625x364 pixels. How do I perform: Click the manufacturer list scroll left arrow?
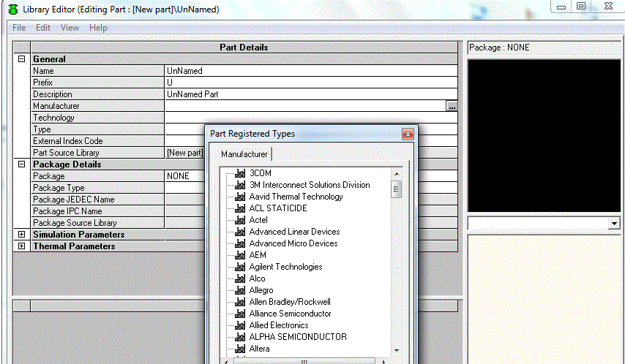click(x=226, y=362)
